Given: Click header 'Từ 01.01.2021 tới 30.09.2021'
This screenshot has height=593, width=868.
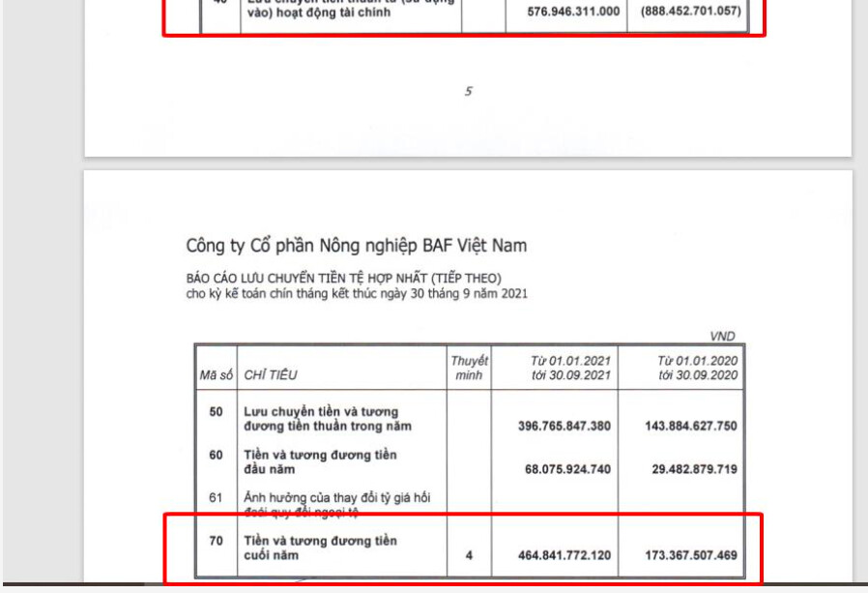Looking at the screenshot, I should (x=570, y=368).
